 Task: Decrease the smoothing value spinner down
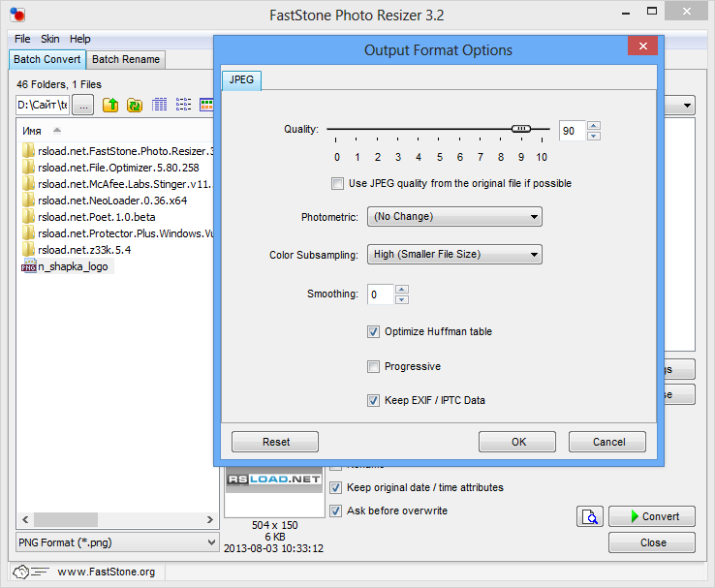(x=401, y=299)
